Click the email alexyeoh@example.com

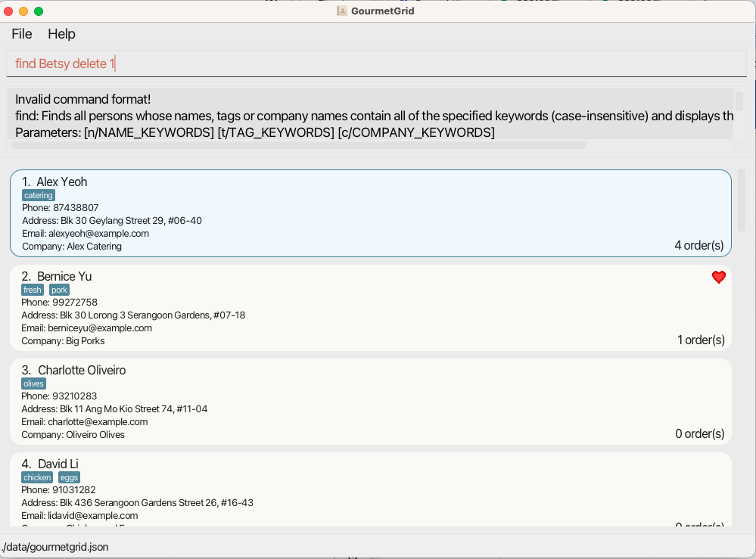click(x=98, y=233)
